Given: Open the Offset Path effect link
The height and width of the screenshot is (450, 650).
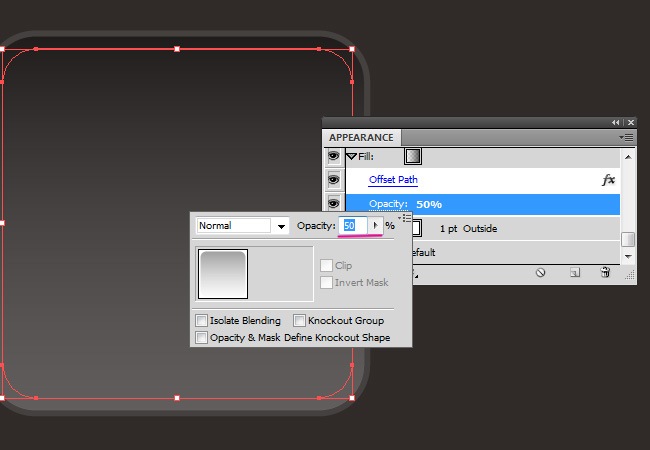Looking at the screenshot, I should (393, 180).
